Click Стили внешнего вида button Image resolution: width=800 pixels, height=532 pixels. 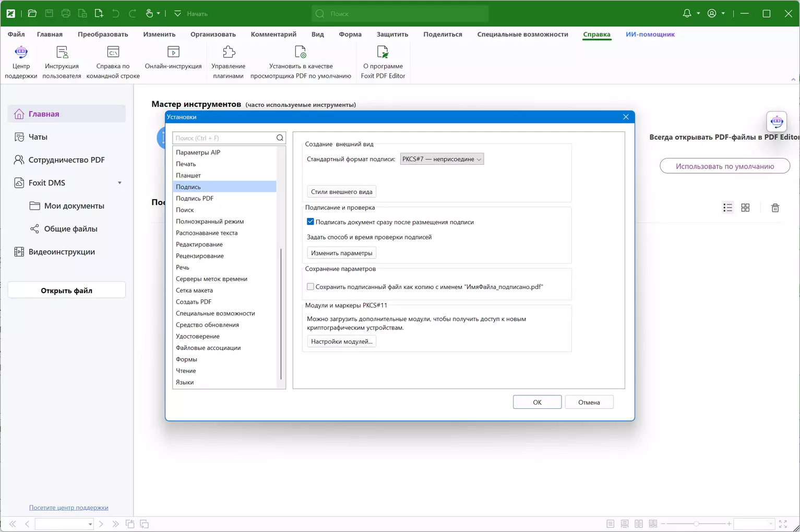point(342,191)
